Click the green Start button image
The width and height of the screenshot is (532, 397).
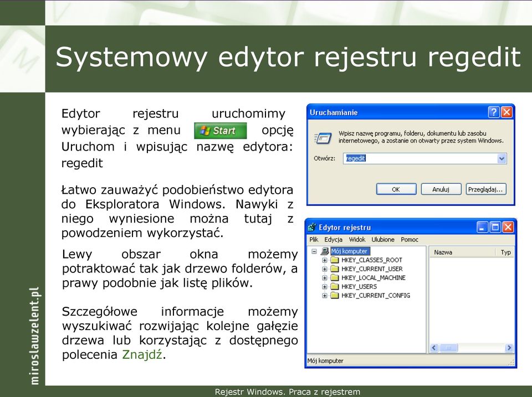(x=220, y=131)
